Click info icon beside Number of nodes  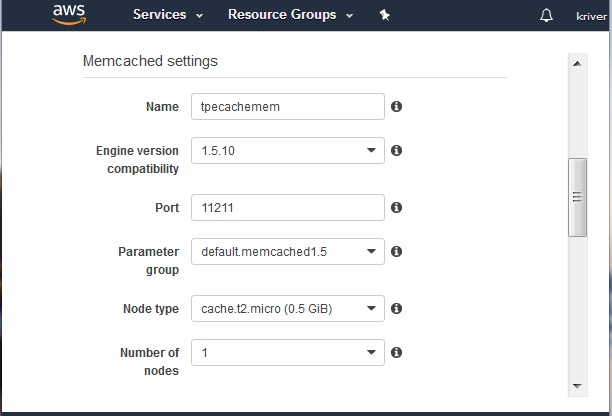[x=396, y=352]
